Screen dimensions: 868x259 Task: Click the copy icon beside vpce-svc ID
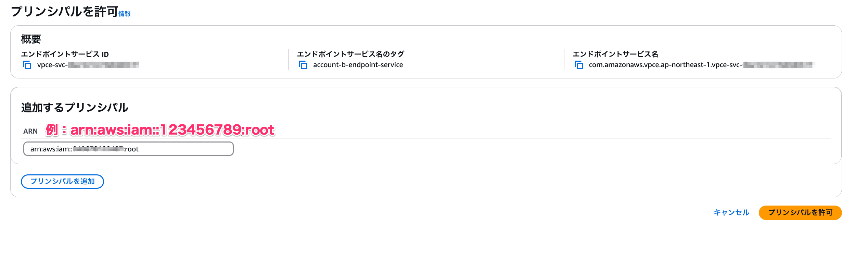pos(27,64)
